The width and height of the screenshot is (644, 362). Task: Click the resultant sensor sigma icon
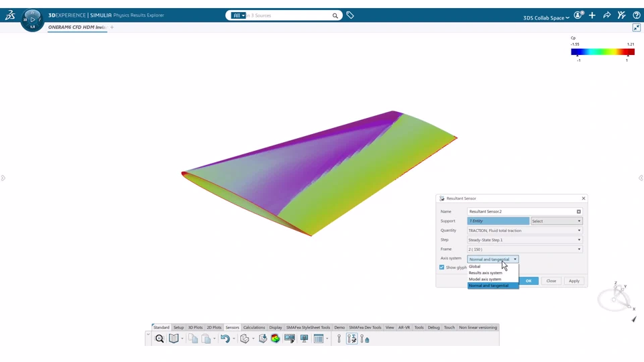(x=352, y=339)
